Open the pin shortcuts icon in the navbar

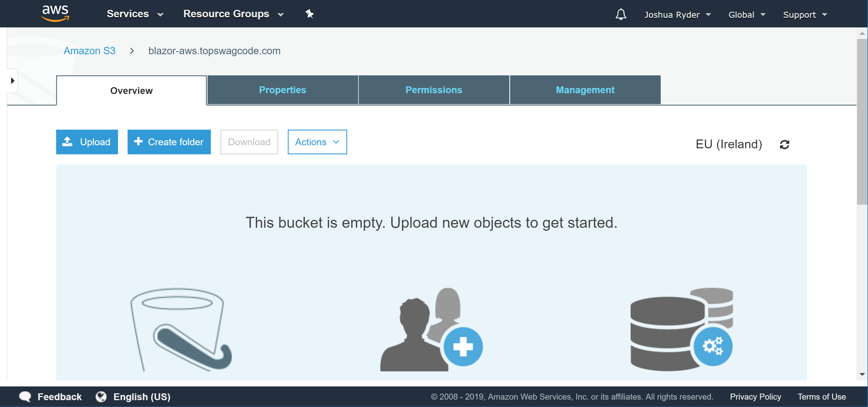click(309, 14)
